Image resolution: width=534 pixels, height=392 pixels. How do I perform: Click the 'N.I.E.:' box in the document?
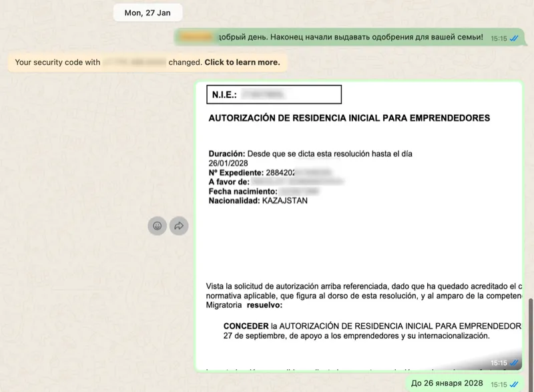point(274,94)
